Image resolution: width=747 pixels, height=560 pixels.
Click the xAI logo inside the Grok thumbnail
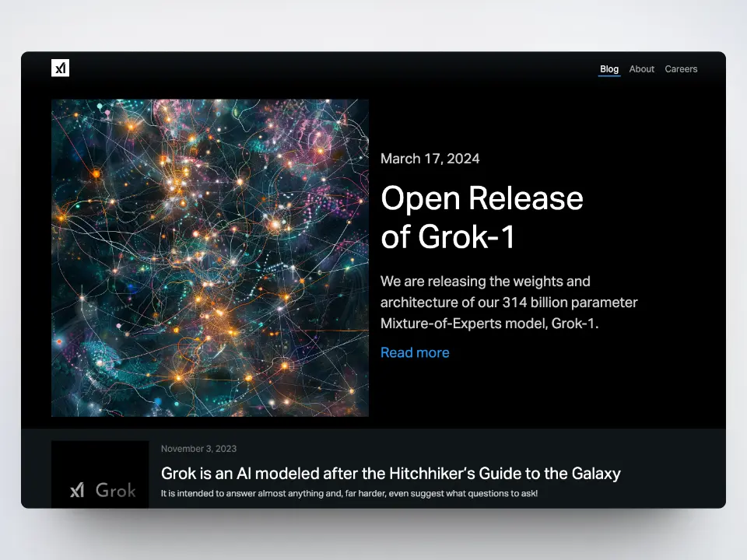point(77,490)
